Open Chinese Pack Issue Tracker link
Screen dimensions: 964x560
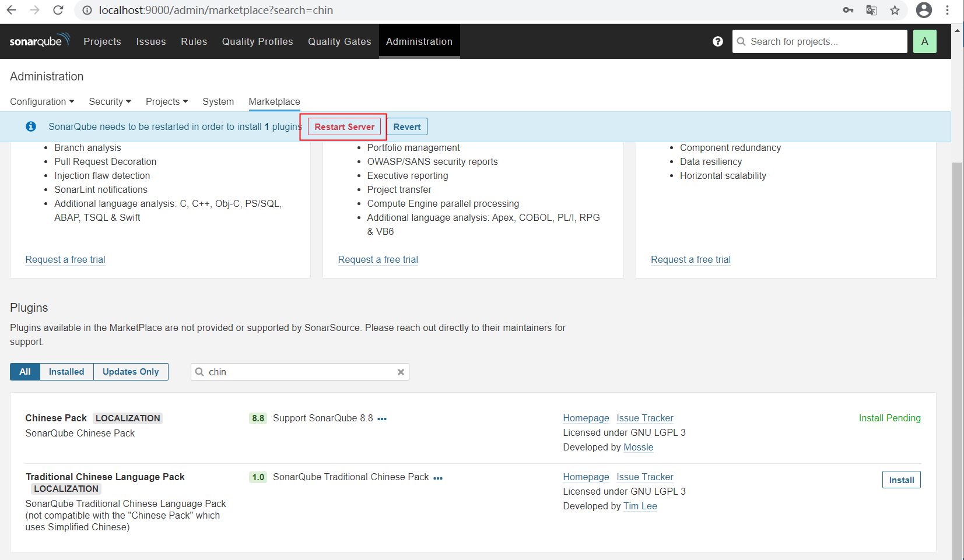pos(645,418)
